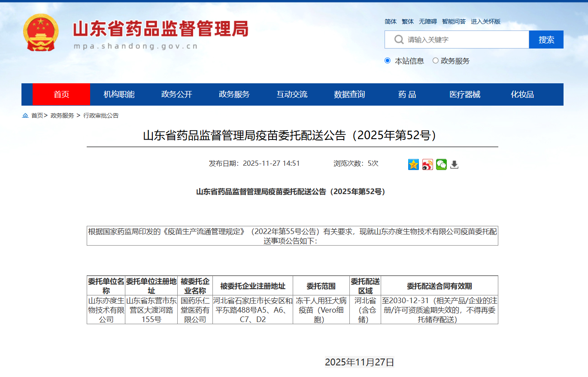Go to 政务公开 in navigation bar
This screenshot has height=377, width=588.
pyautogui.click(x=176, y=94)
